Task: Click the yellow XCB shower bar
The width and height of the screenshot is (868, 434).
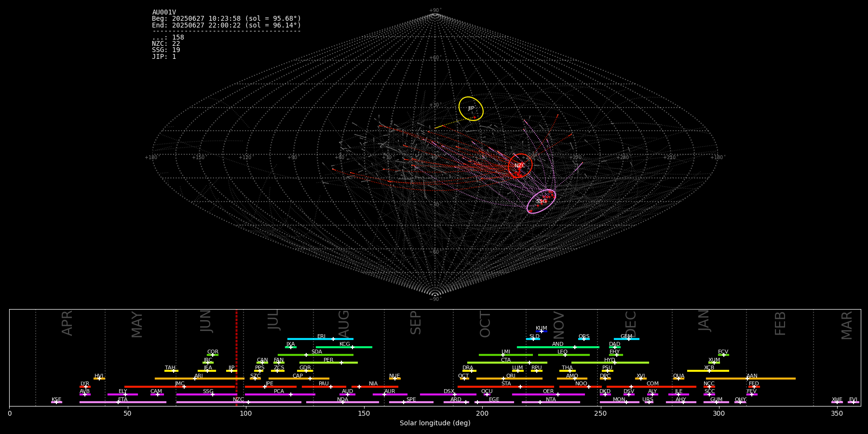Action: point(708,371)
